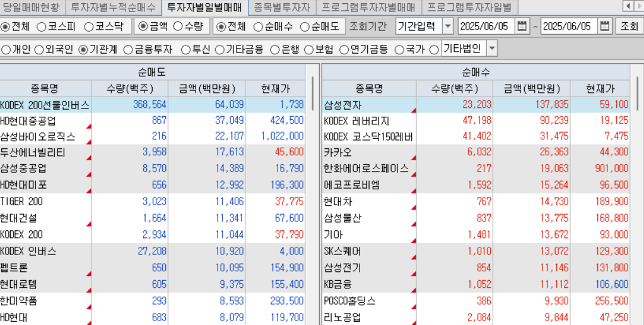644x325 pixels.
Task: Select KODEX 200선물인버스 row
Action: click(x=153, y=105)
